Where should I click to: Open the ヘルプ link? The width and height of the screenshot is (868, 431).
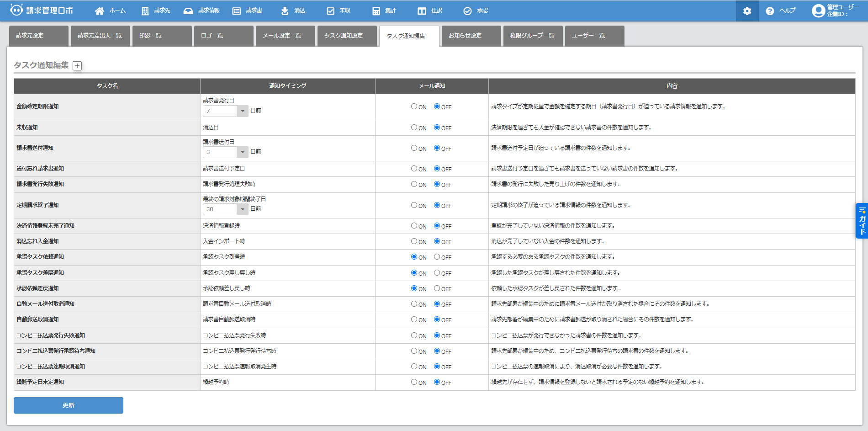coord(782,10)
